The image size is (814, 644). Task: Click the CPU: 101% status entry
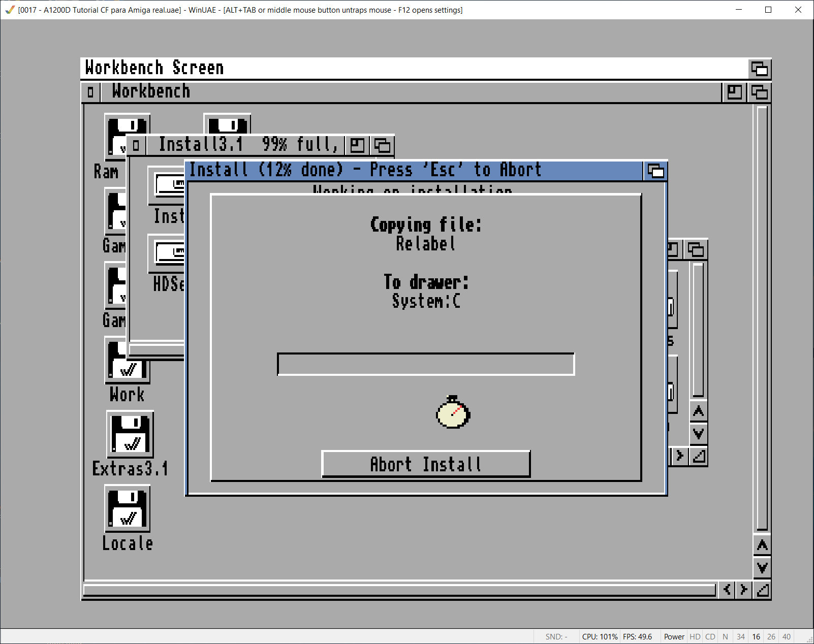point(600,636)
